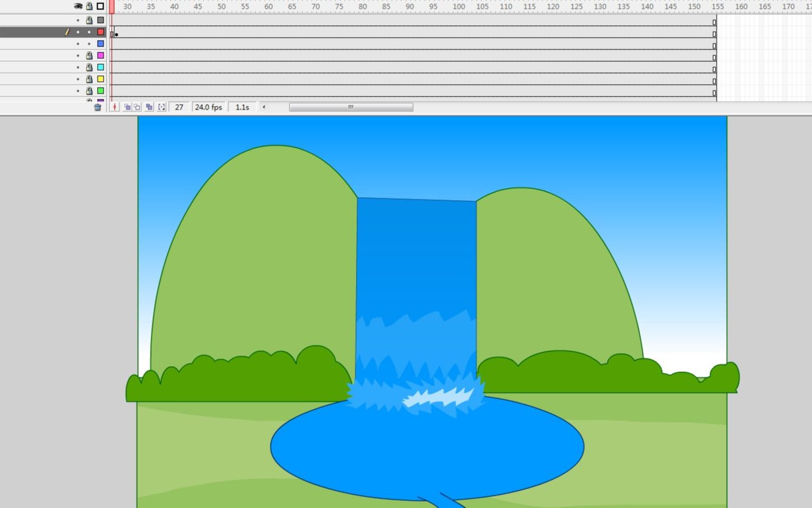Hide the green-swatch layer via its visibility dot

coord(78,91)
